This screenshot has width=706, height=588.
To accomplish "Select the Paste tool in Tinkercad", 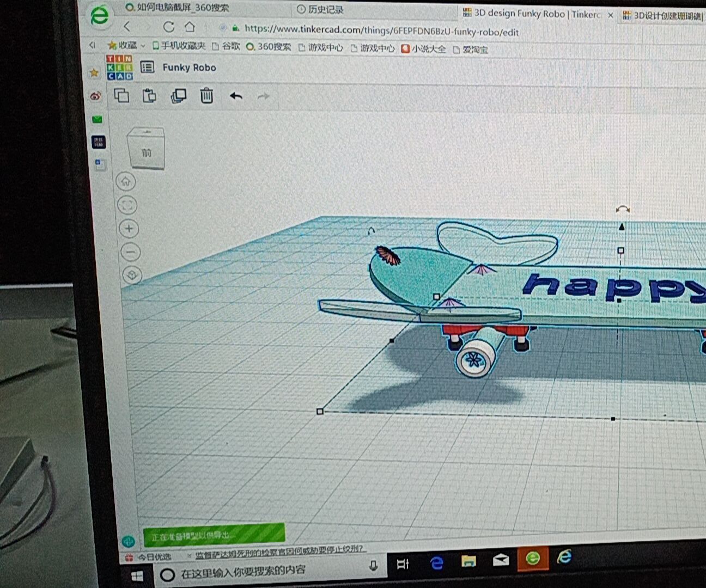I will pyautogui.click(x=150, y=96).
